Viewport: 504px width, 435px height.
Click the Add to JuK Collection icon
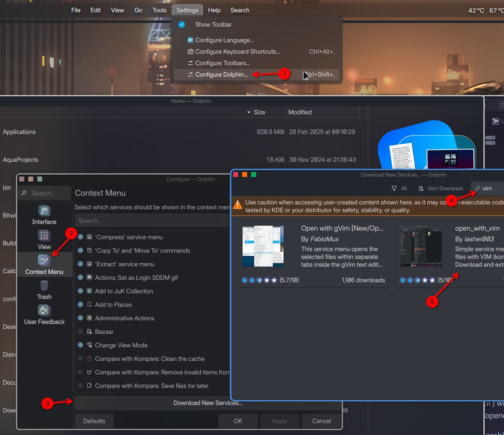point(89,291)
